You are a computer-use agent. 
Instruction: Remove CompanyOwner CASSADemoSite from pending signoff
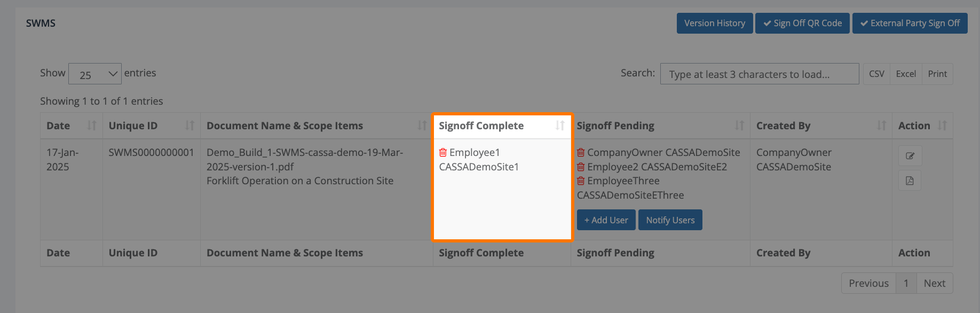[x=581, y=153]
